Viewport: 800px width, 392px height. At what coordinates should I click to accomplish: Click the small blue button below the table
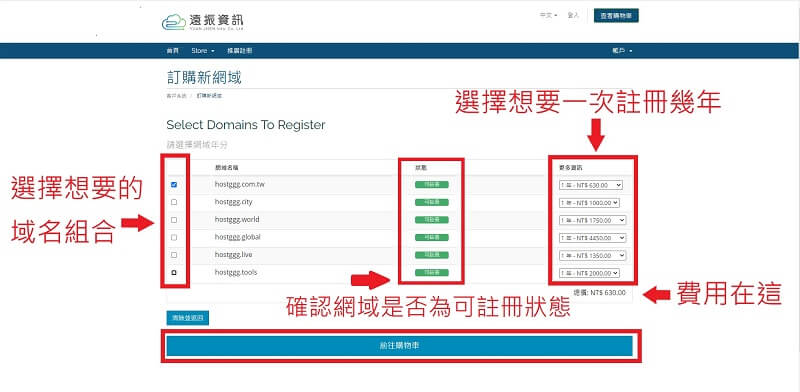[x=187, y=318]
